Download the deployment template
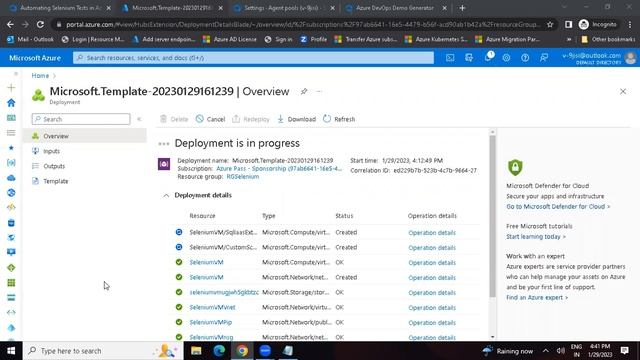This screenshot has height=360, width=640. [x=296, y=119]
